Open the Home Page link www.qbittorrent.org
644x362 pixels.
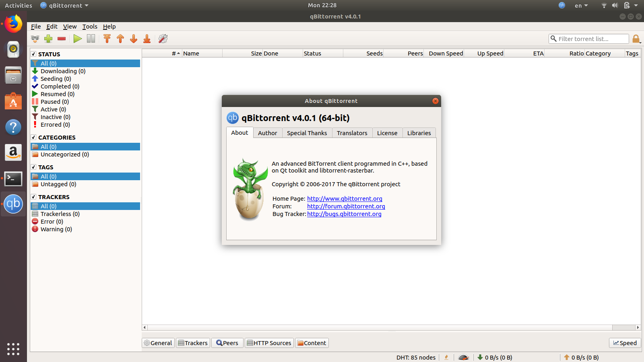pos(345,199)
